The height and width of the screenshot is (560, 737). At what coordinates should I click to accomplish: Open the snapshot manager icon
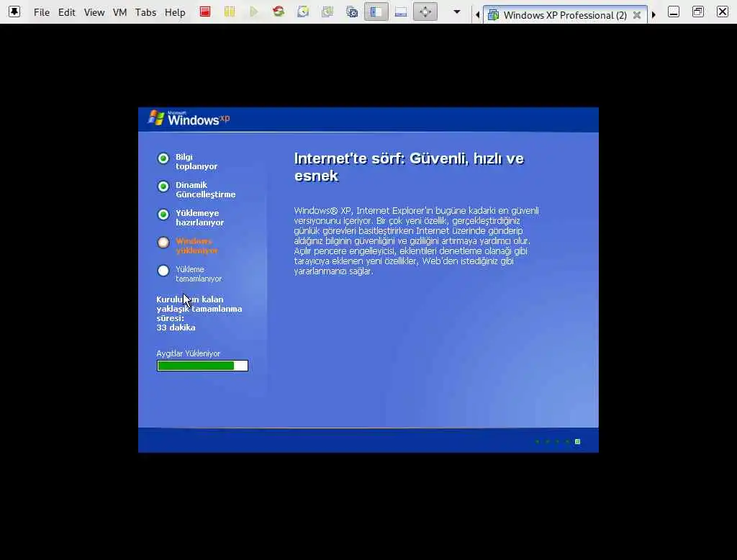click(352, 12)
